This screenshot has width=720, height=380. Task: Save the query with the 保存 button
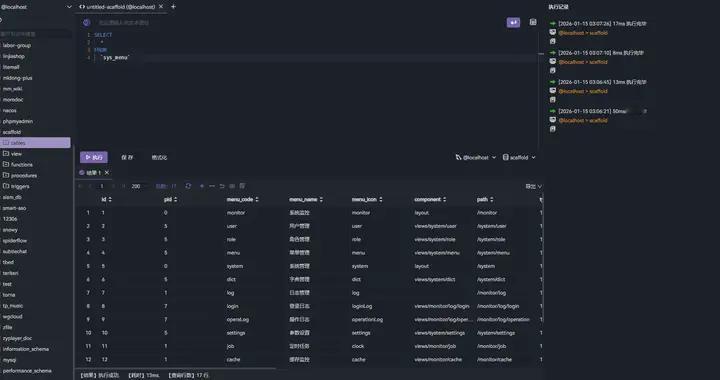point(127,157)
